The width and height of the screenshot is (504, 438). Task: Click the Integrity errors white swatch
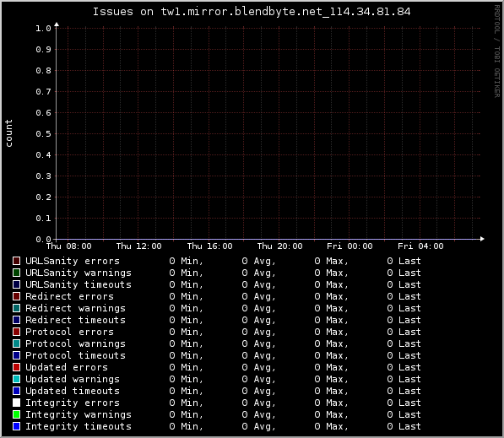[x=16, y=403]
